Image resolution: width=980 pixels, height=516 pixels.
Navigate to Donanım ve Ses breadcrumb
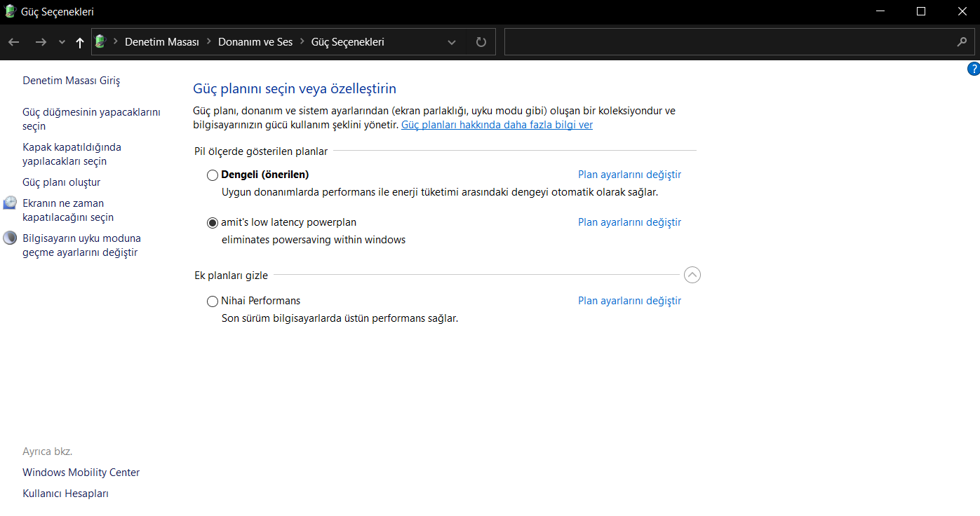click(x=255, y=42)
